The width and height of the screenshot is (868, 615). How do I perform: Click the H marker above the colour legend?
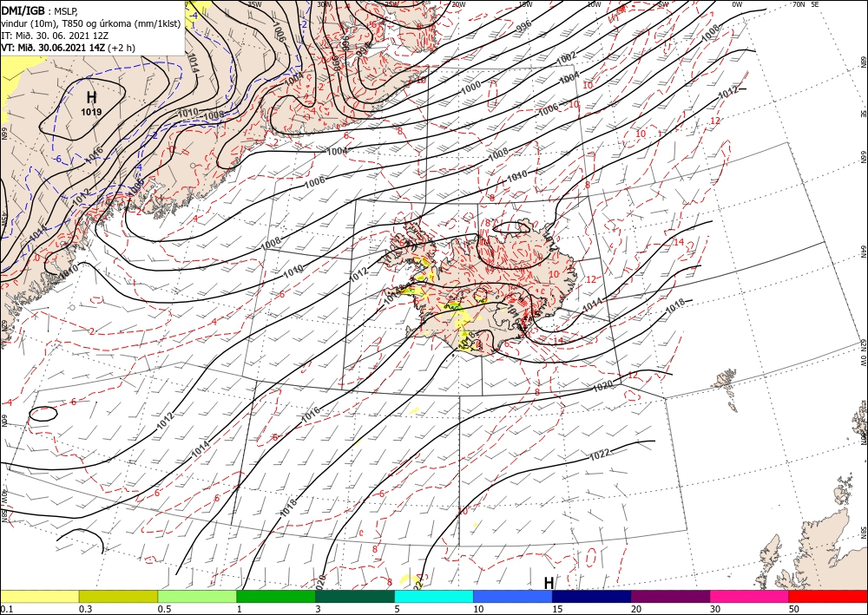tap(549, 583)
